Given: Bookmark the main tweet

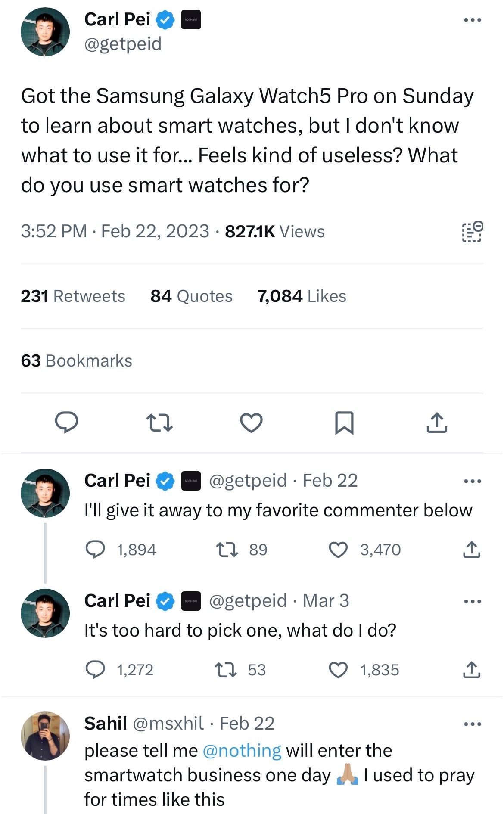Looking at the screenshot, I should point(345,423).
